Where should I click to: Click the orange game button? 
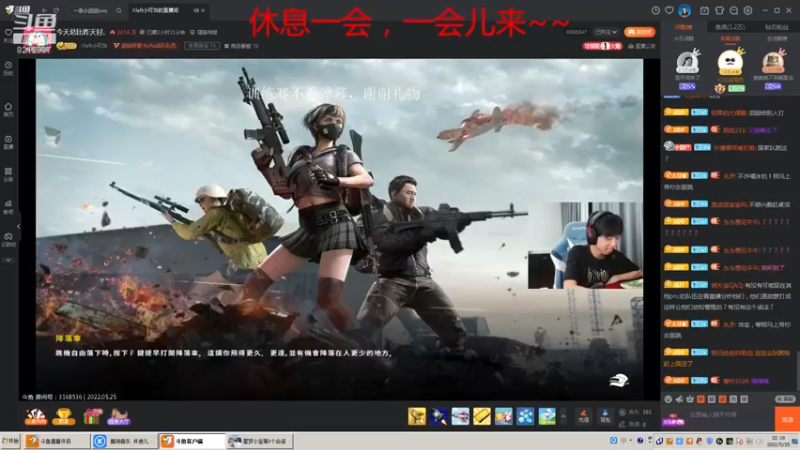(639, 32)
